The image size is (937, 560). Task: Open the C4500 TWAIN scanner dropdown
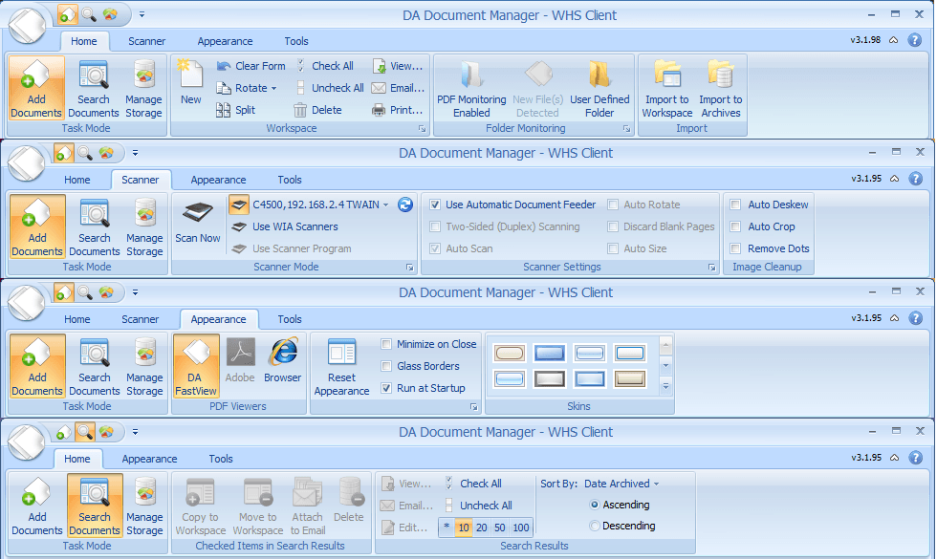click(x=387, y=205)
